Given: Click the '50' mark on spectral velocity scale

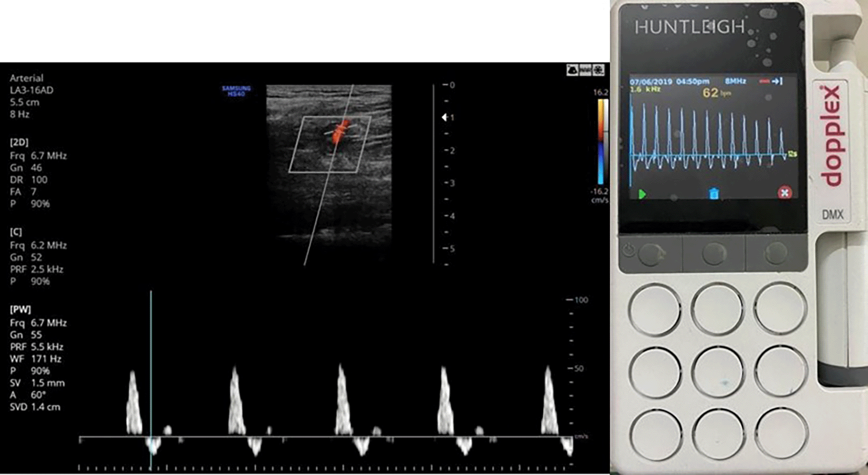Looking at the screenshot, I should (580, 368).
